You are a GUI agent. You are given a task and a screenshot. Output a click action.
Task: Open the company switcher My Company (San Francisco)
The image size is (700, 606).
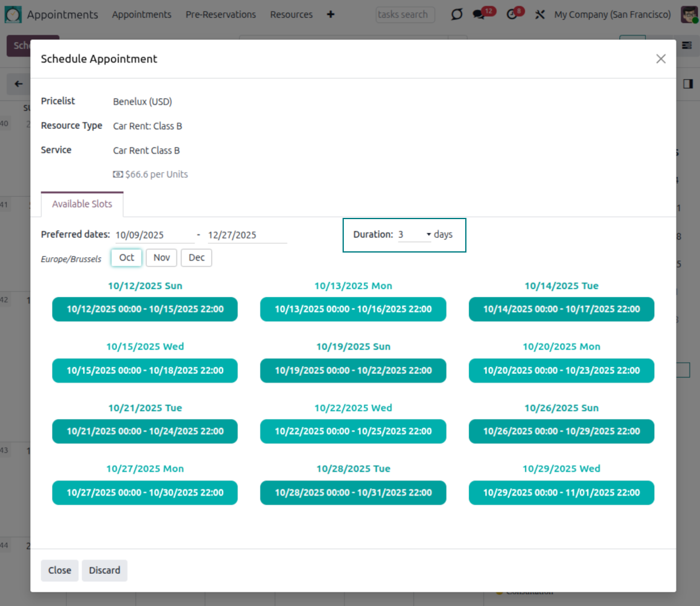pyautogui.click(x=612, y=14)
